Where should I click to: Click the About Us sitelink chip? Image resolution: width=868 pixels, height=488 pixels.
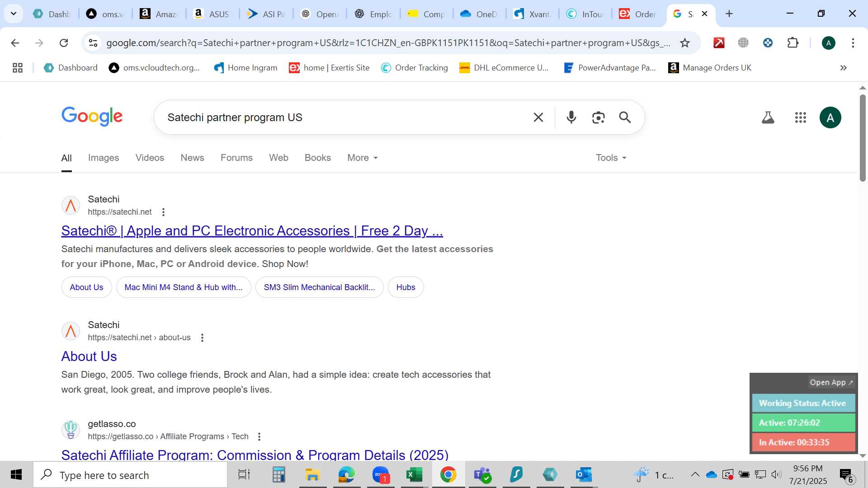pyautogui.click(x=86, y=287)
